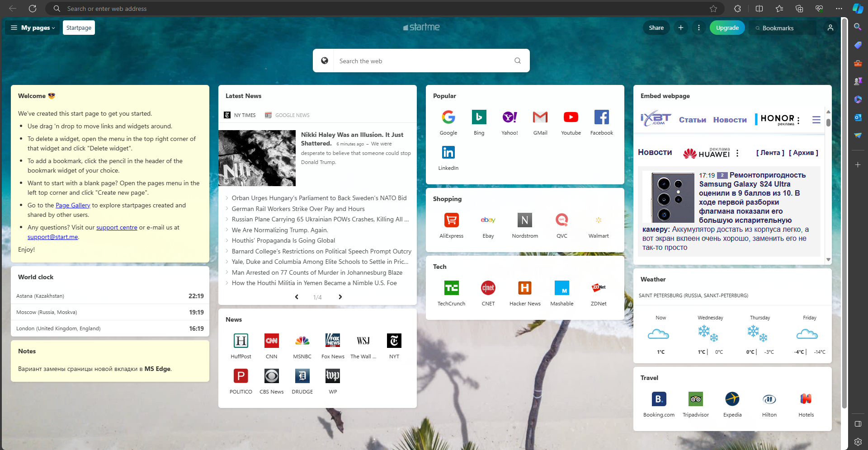Click the [ Лента ] link
Image resolution: width=868 pixels, height=450 pixels.
click(x=770, y=153)
